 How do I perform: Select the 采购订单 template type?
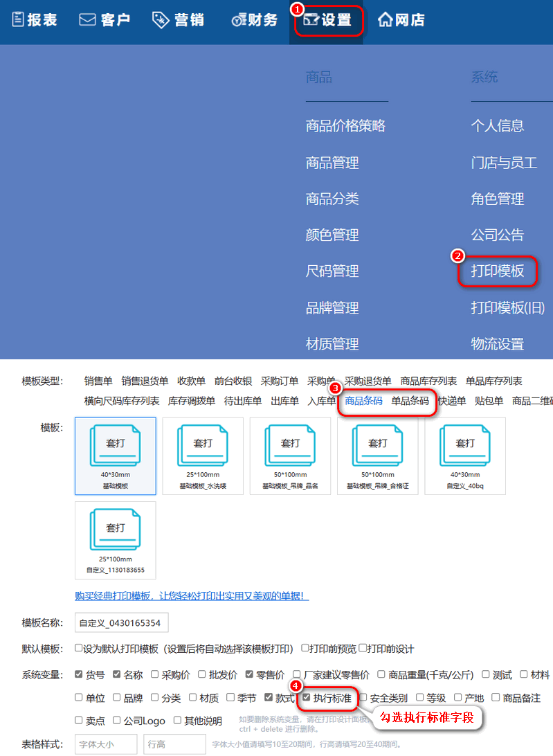279,381
